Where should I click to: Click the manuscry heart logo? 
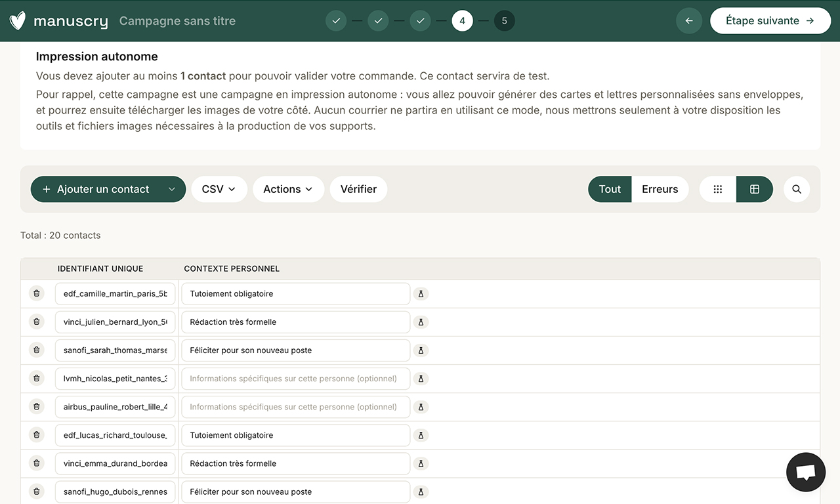(x=16, y=20)
